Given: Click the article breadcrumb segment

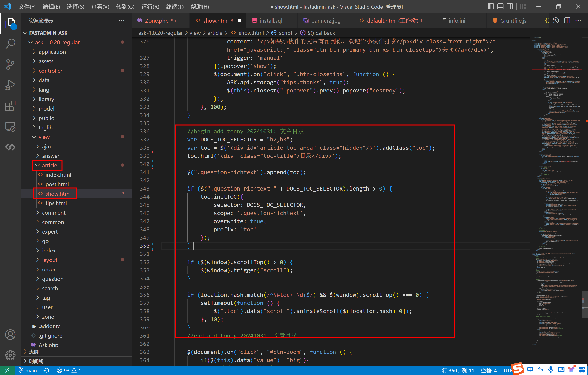Looking at the screenshot, I should click(215, 33).
